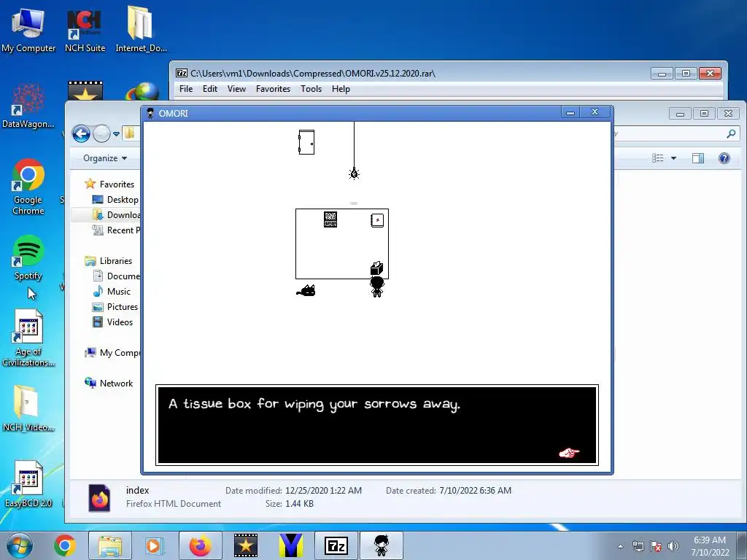Select My Computer in navigation pane
The height and width of the screenshot is (560, 747).
coord(112,353)
